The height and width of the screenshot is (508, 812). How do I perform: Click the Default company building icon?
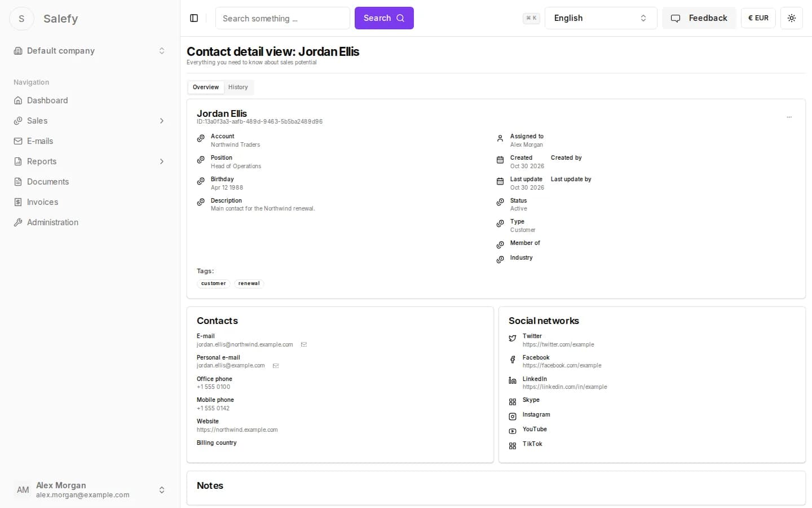[18, 51]
